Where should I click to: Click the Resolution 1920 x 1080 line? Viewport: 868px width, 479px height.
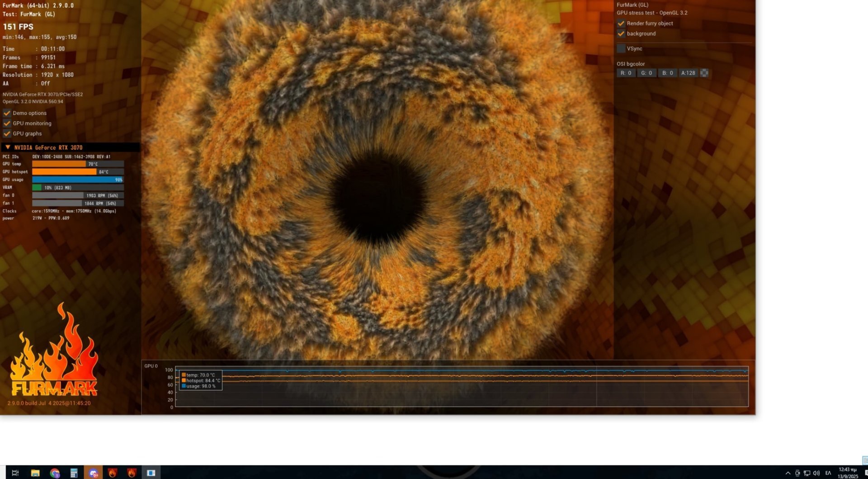click(x=38, y=75)
